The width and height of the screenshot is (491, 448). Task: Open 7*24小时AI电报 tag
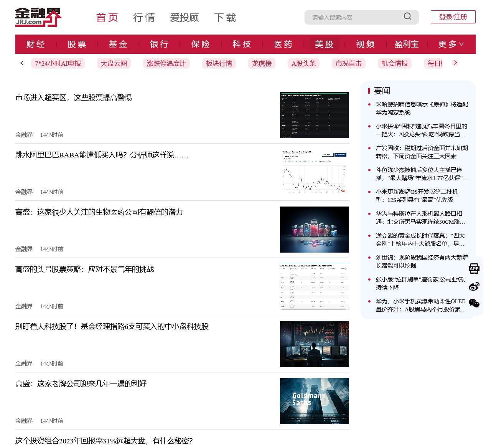pos(58,63)
